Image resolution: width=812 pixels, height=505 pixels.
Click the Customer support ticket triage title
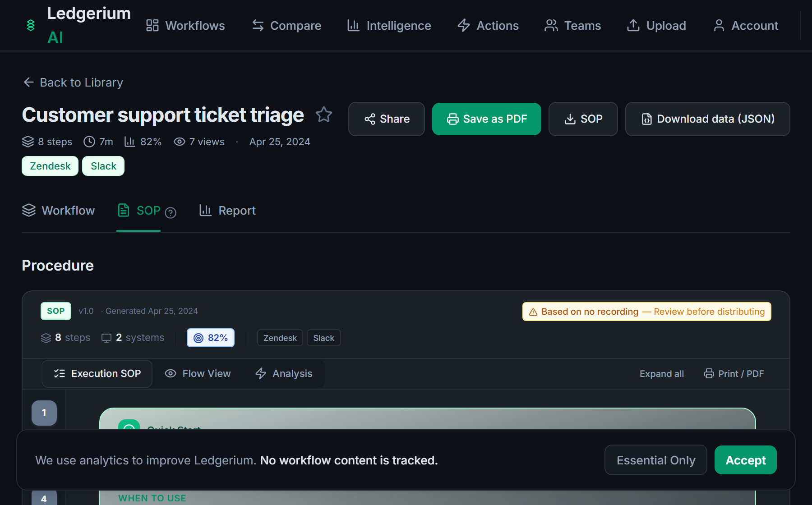tap(163, 115)
